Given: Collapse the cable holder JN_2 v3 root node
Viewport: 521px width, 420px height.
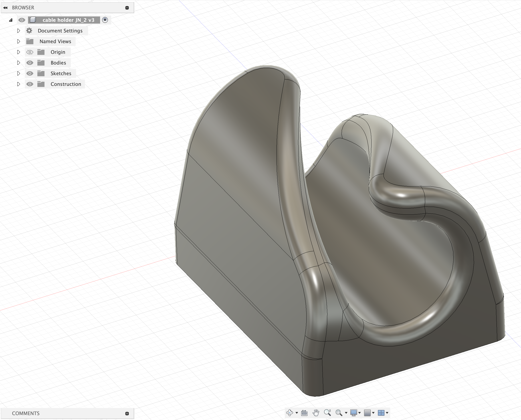Looking at the screenshot, I should tap(11, 20).
